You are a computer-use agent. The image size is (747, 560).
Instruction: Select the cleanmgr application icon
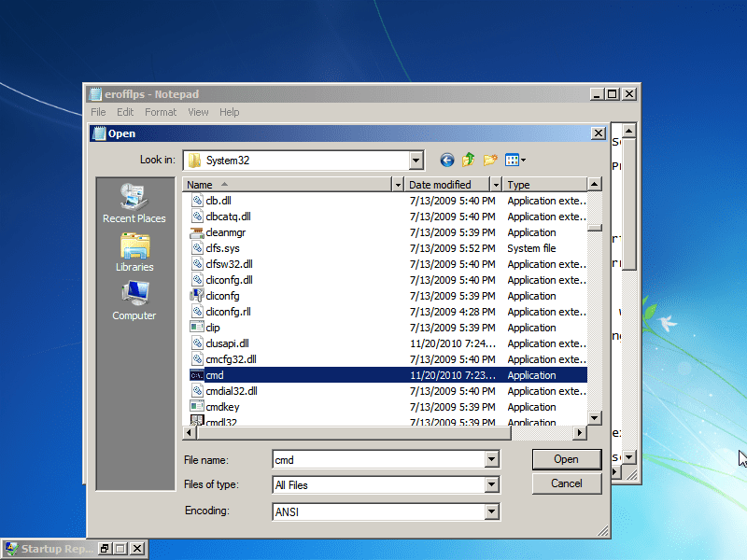197,232
